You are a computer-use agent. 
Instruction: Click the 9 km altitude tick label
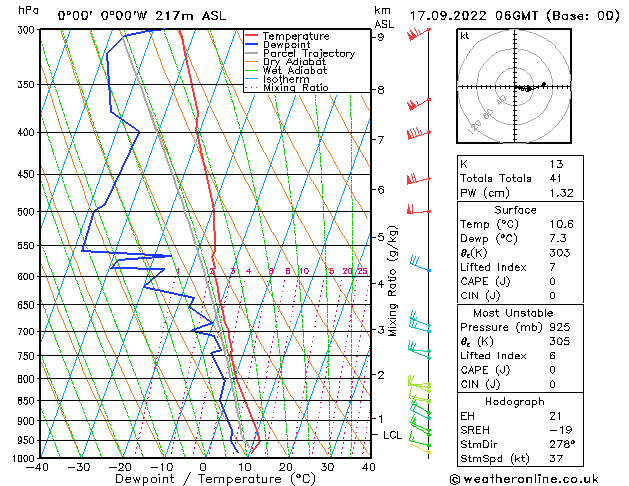[380, 37]
